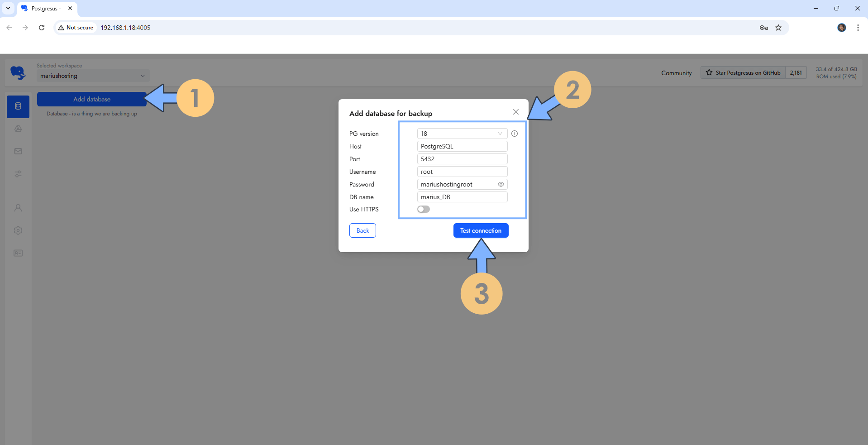Enable the Use HTTPS toggle
The width and height of the screenshot is (868, 445).
[423, 209]
